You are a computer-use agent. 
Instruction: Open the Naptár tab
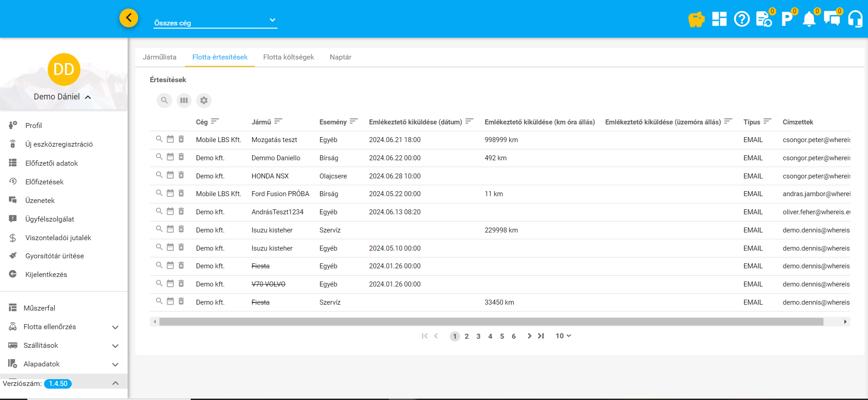point(340,57)
